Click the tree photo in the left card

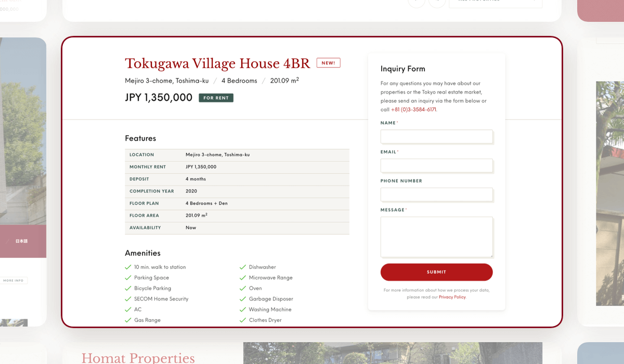[23, 132]
